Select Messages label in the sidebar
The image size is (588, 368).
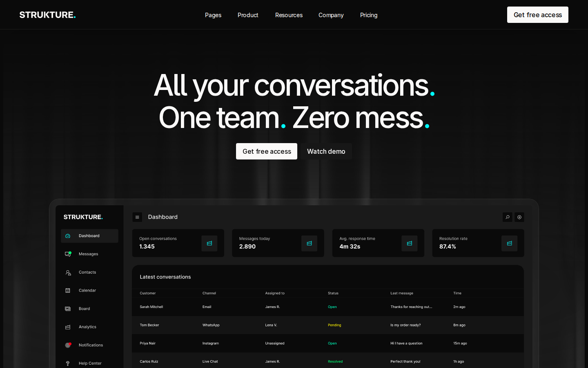89,254
